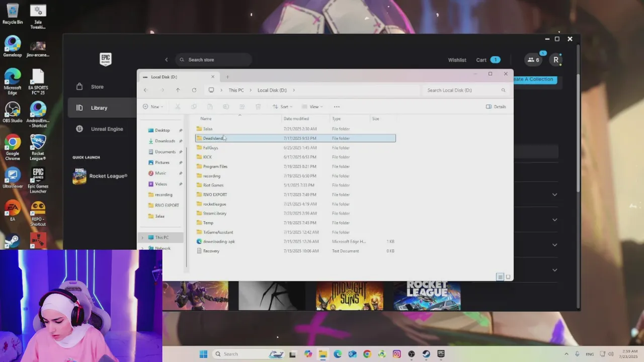Go back in File Explorer
The height and width of the screenshot is (362, 644).
pos(145,90)
